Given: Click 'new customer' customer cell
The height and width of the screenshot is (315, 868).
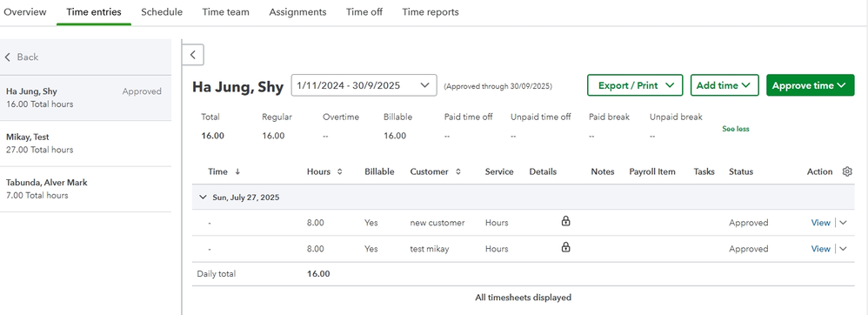Looking at the screenshot, I should pos(437,223).
